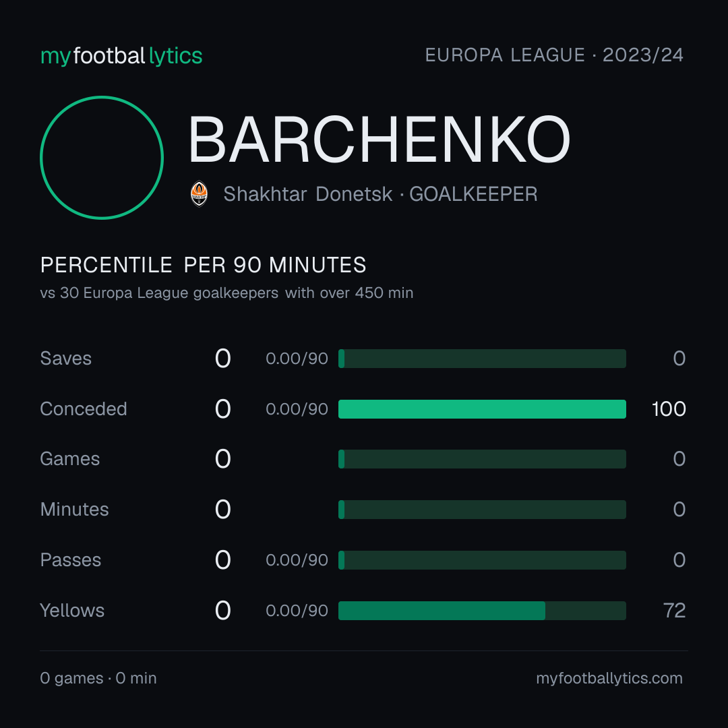Click the Minutes percentile bar
The height and width of the screenshot is (728, 728).
[482, 510]
